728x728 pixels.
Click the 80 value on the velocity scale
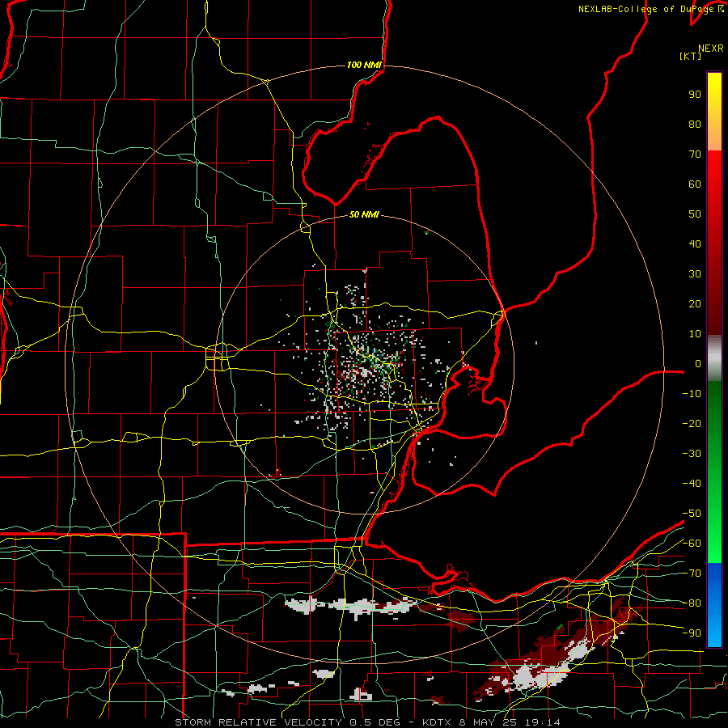[695, 124]
